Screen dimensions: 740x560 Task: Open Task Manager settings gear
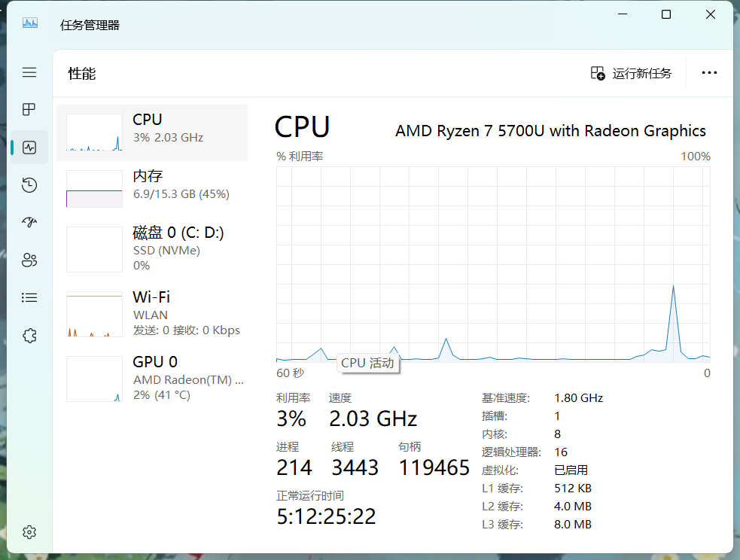[x=29, y=532]
